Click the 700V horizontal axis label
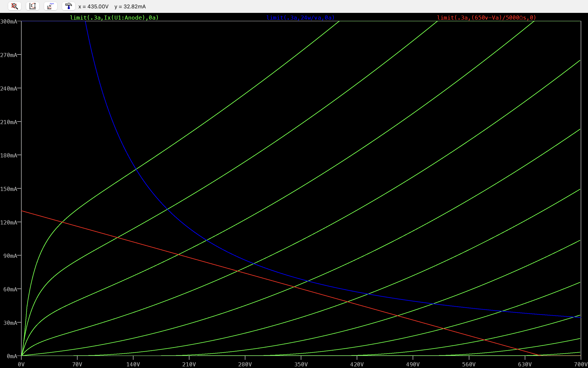 581,364
